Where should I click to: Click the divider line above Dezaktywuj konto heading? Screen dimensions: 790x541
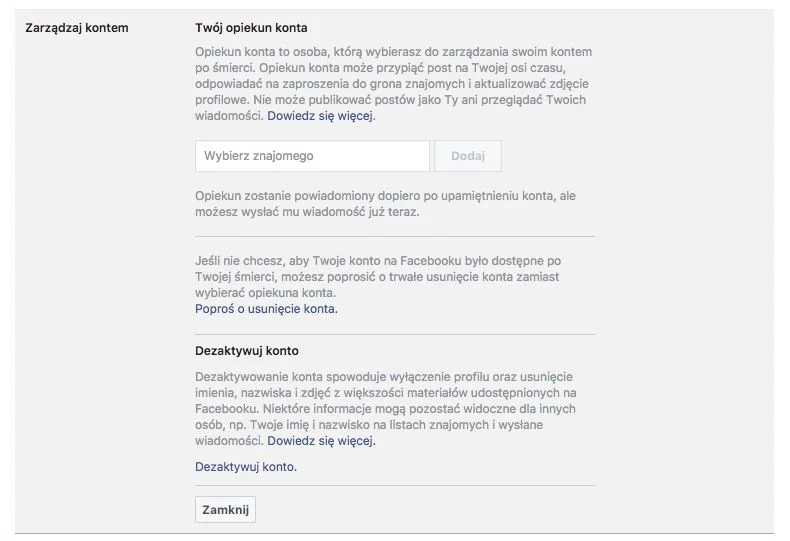pos(395,334)
